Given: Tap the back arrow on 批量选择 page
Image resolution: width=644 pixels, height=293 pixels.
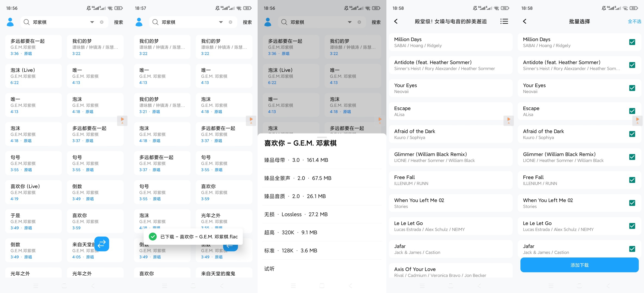Looking at the screenshot, I should [x=524, y=21].
